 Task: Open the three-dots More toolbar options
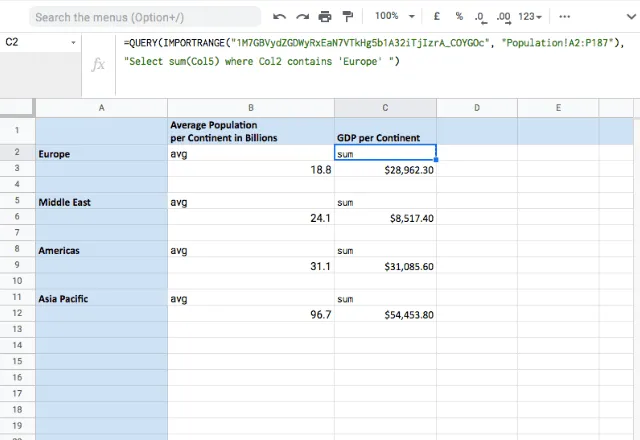tap(564, 17)
